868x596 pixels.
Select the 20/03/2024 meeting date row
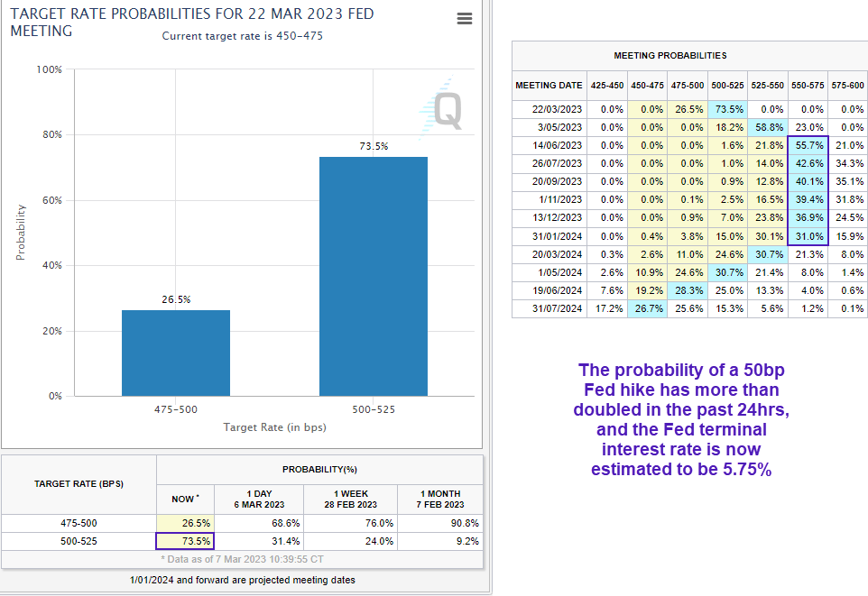coord(689,254)
